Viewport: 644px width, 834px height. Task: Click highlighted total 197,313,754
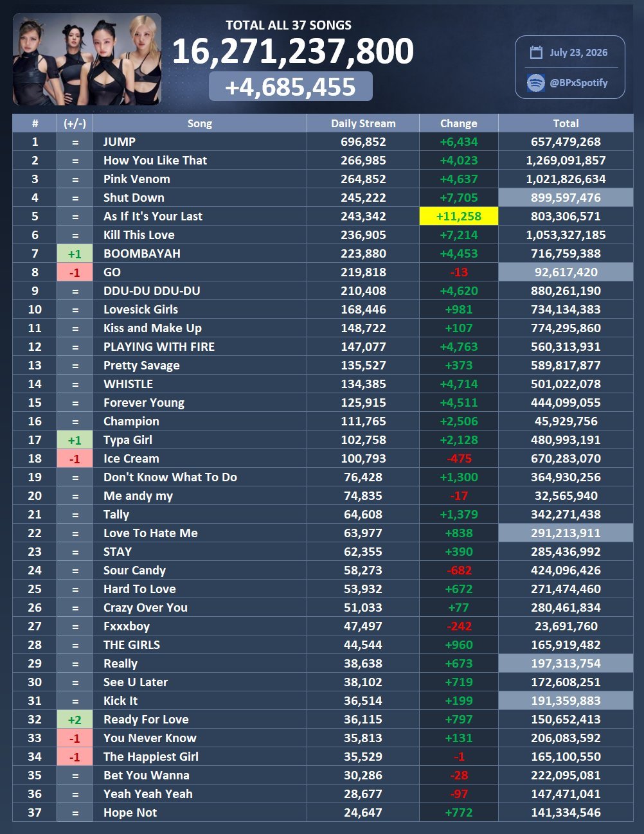click(x=566, y=664)
